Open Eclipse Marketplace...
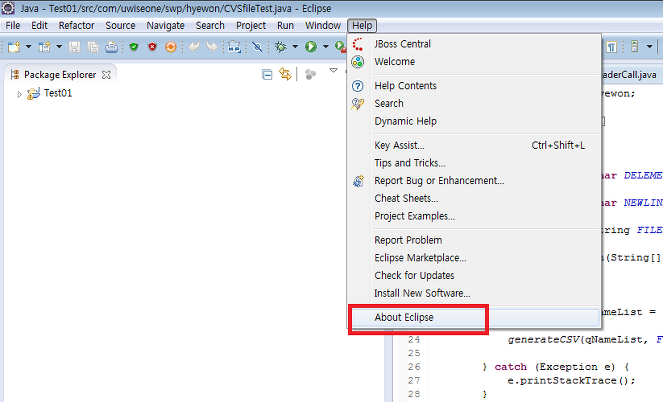The width and height of the screenshot is (663, 402). click(474, 258)
